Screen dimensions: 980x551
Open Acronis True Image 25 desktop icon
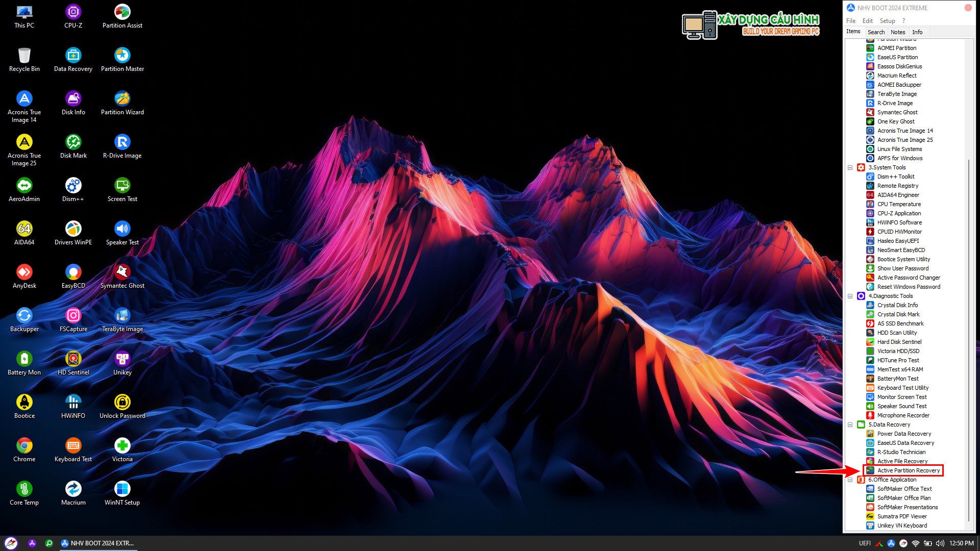pos(24,150)
